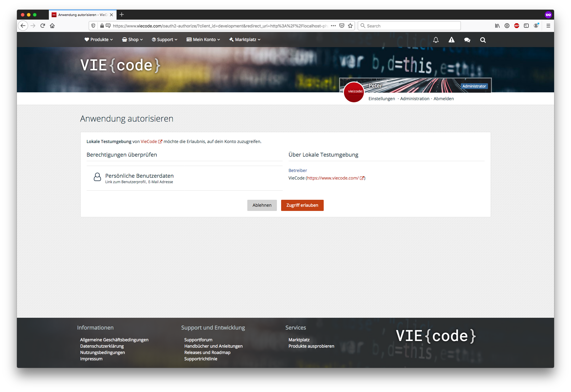Screen dimensions: 571x392
Task: Open the conversations chat bubble icon
Action: click(x=467, y=40)
